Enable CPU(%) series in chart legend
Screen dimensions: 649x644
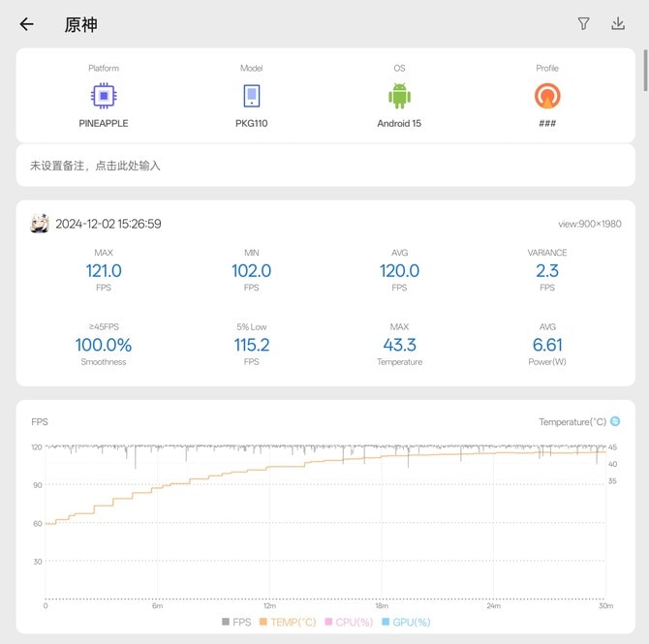[x=348, y=622]
